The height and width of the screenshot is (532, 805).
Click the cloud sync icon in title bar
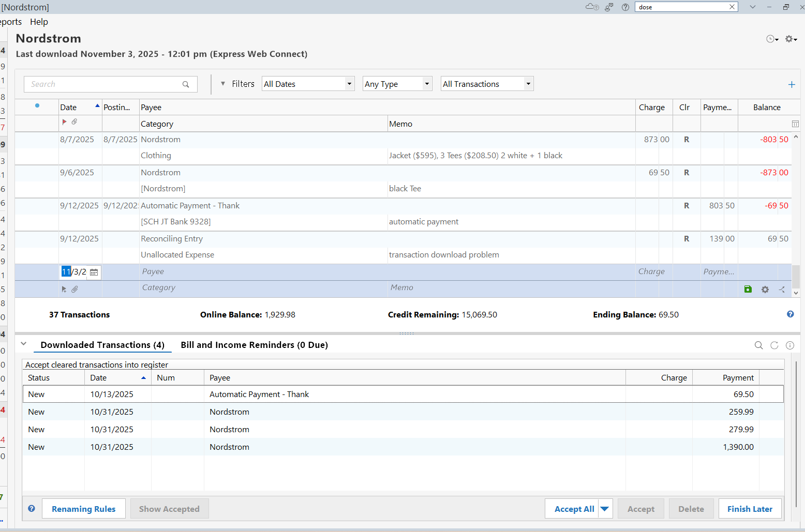pyautogui.click(x=592, y=7)
